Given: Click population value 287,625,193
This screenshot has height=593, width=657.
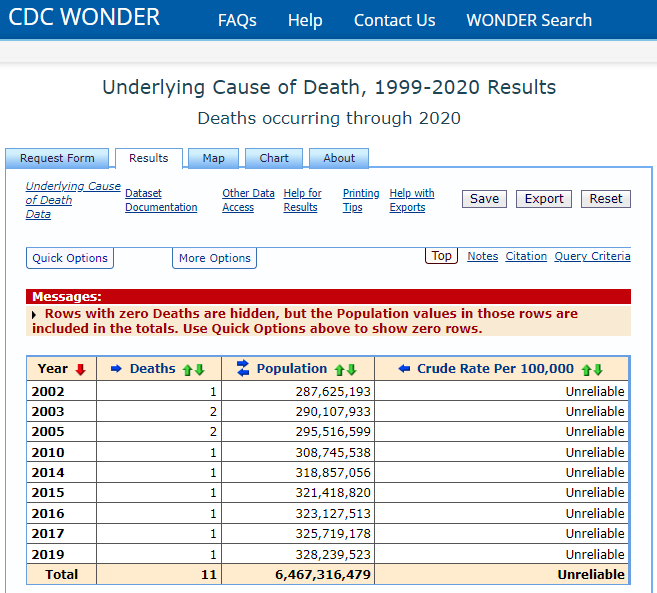Looking at the screenshot, I should tap(333, 391).
